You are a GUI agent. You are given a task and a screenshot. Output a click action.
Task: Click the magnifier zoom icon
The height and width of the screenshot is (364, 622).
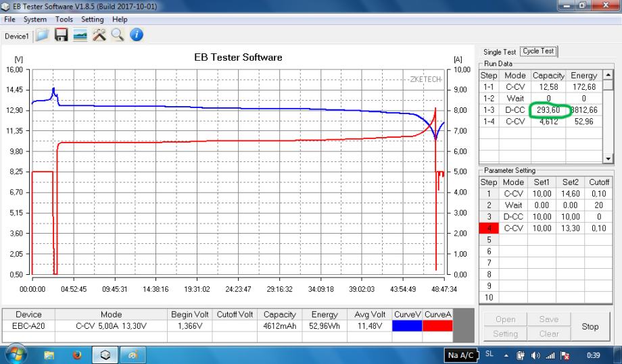tap(117, 35)
